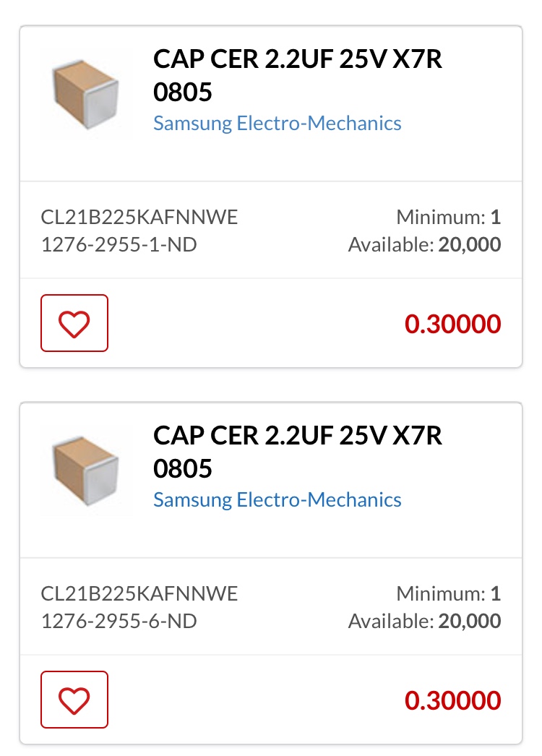The width and height of the screenshot is (542, 756).
Task: Open the bottom card's CAP CER 2.2UF title
Action: (297, 437)
